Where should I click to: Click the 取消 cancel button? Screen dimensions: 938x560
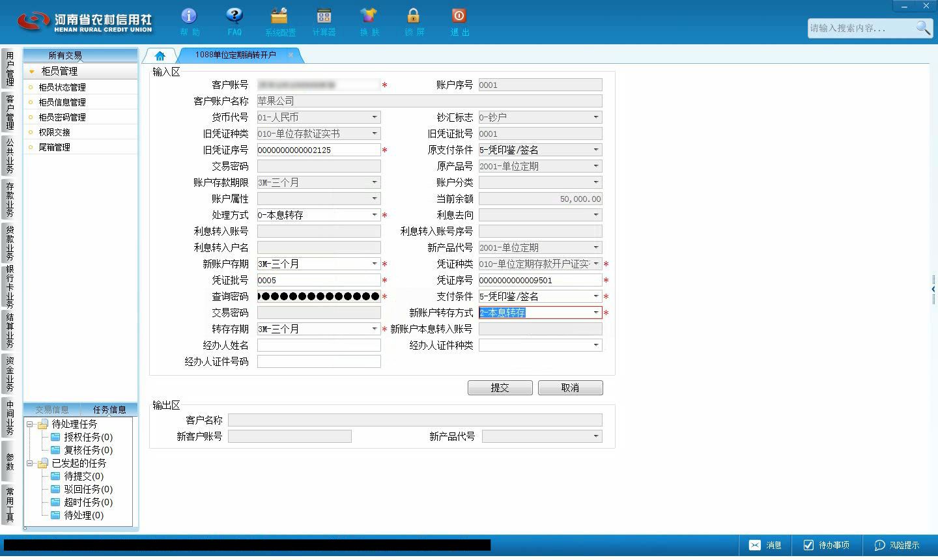pyautogui.click(x=571, y=387)
